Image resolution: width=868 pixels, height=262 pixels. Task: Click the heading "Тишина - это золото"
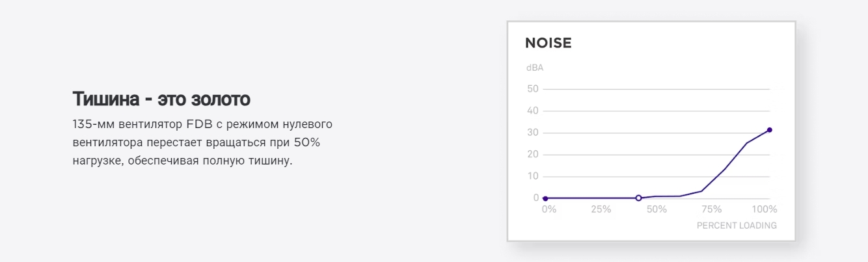tap(161, 99)
